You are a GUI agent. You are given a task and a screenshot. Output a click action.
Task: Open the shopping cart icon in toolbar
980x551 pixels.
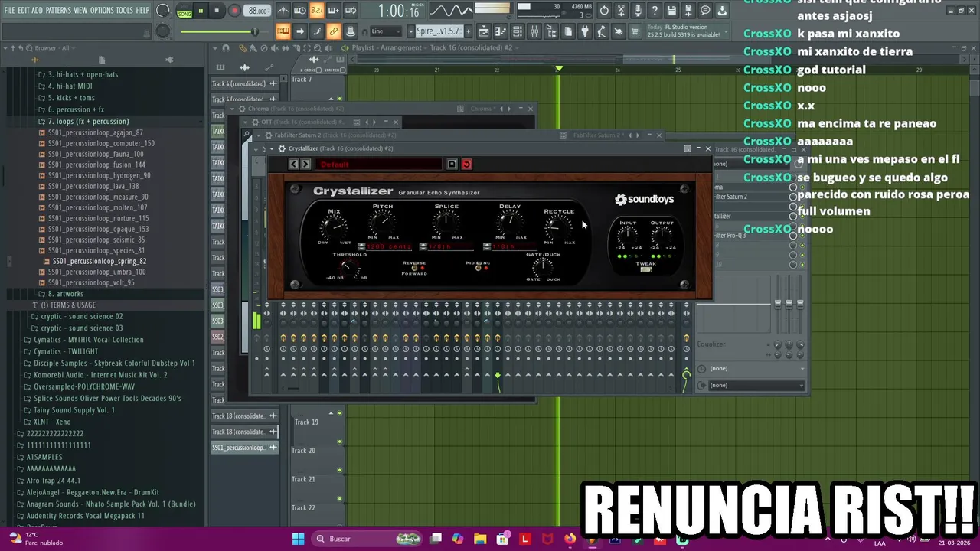click(x=635, y=31)
